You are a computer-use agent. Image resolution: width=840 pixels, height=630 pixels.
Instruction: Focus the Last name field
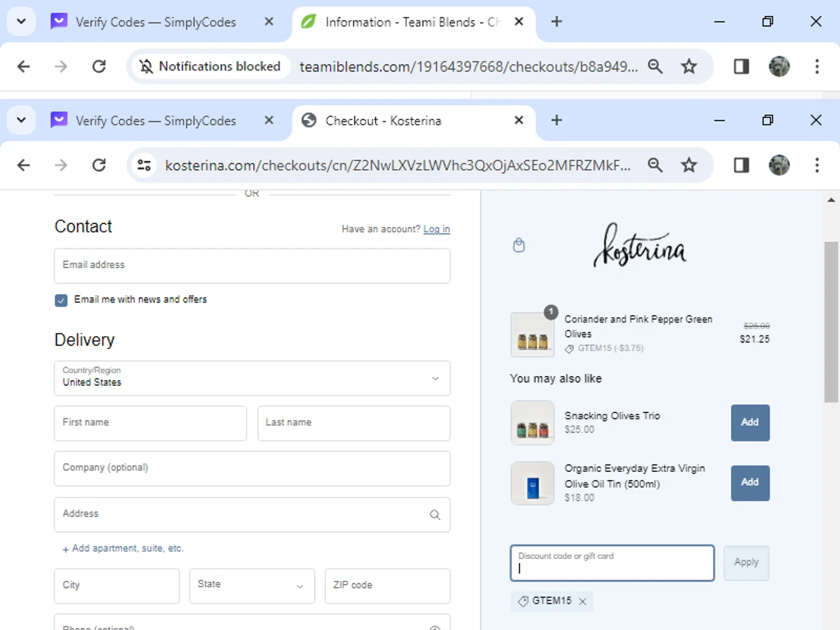point(354,423)
